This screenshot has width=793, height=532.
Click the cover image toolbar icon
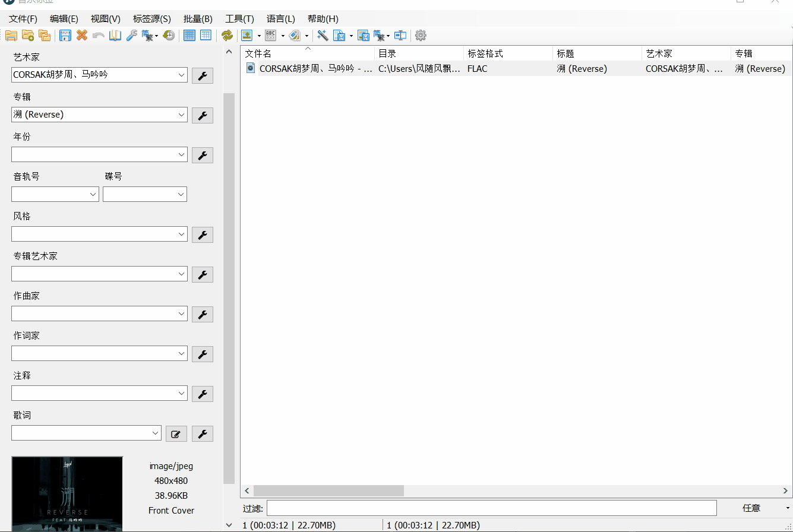click(247, 36)
